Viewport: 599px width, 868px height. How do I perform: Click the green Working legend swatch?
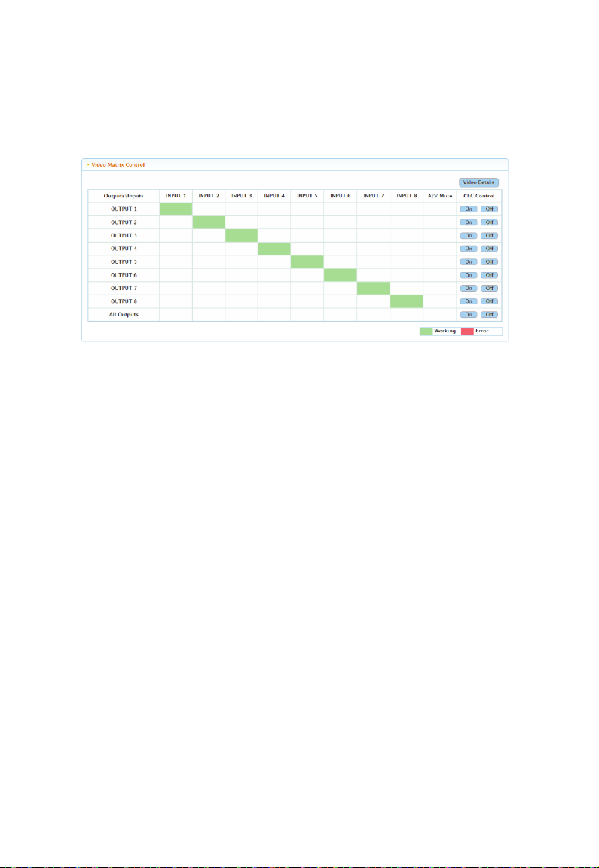tap(426, 332)
